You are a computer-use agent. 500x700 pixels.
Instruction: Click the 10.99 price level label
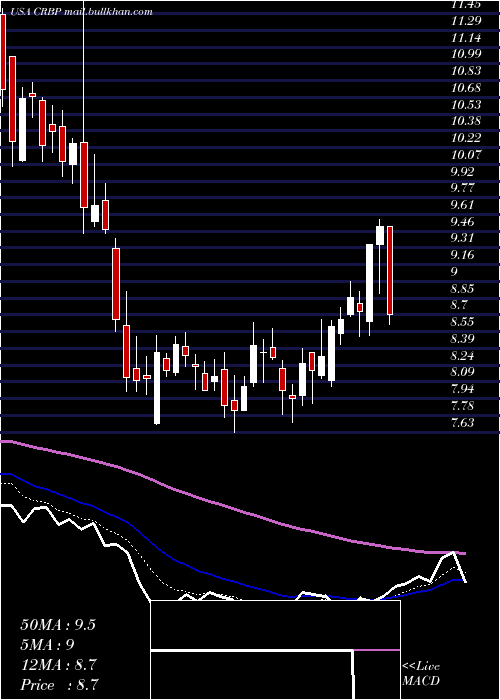point(466,54)
